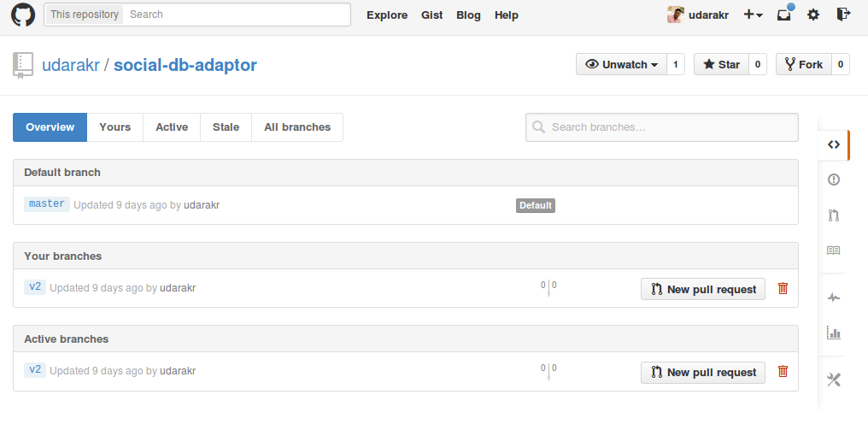
Task: Open social-db-adaptor repository link
Action: tap(185, 65)
